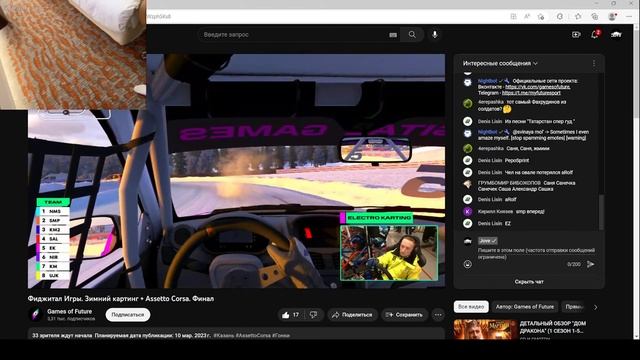Viewport: 640px width, 360px height.
Task: Add page to browser favorites star
Action: (x=541, y=16)
